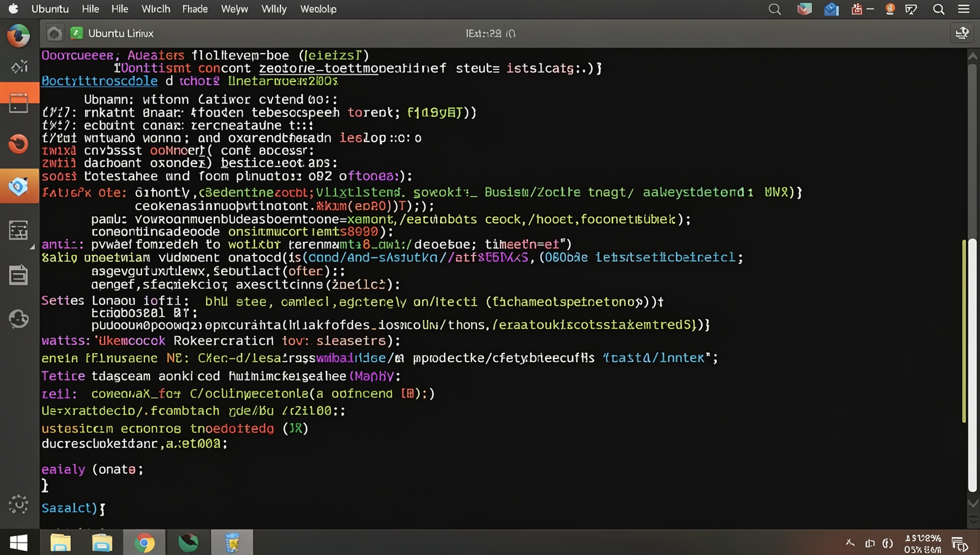Screen dimensions: 980x555
Task: Open the folder icon beside the Chrome icon
Action: (x=102, y=543)
